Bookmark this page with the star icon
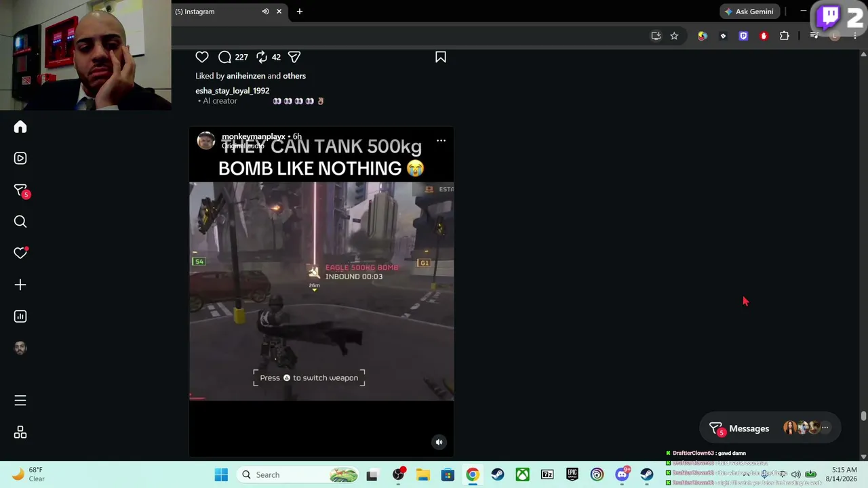868x488 pixels. [674, 36]
